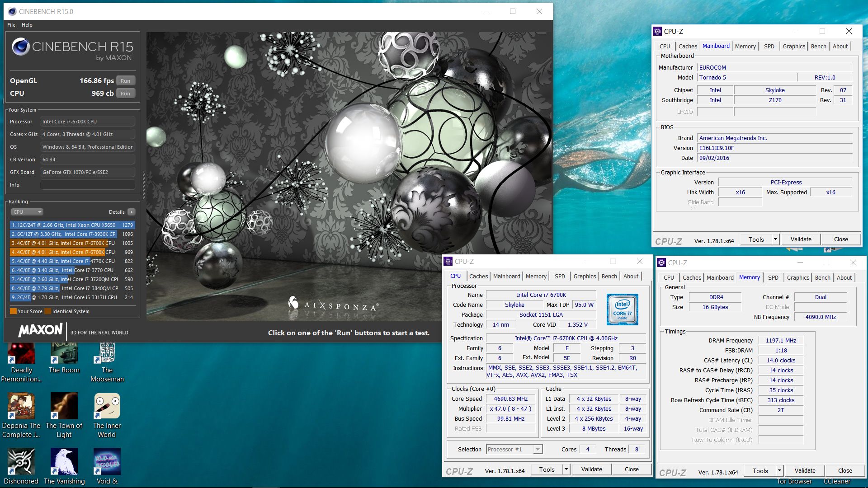
Task: Select ranking row i7-3770 CPU
Action: 72,270
